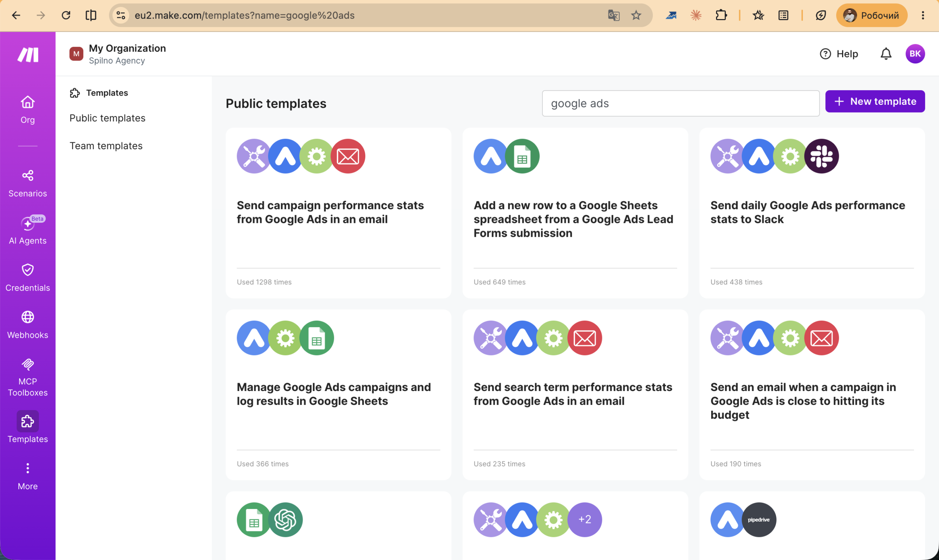Click the 'Spilno Agency' team name

117,61
